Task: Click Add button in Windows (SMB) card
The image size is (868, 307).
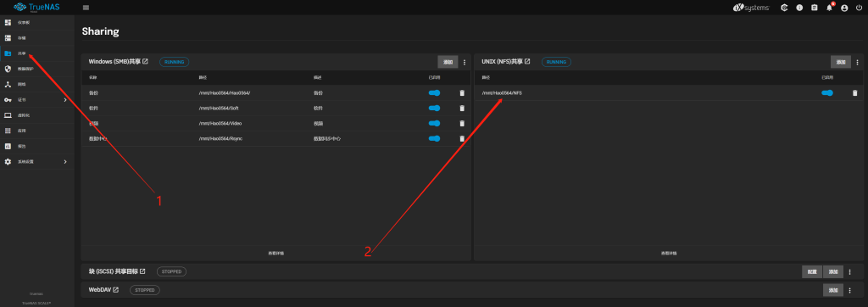Action: 448,62
